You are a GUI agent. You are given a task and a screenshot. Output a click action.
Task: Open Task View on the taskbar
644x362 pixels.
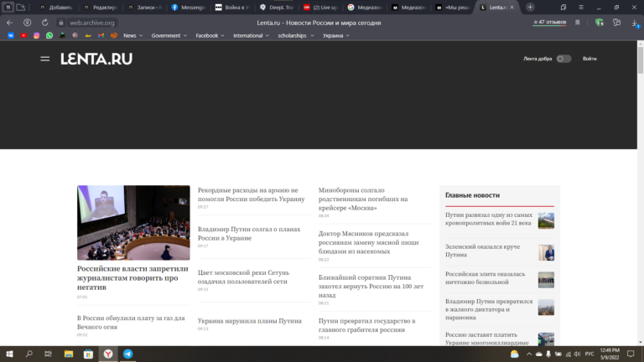click(48, 354)
